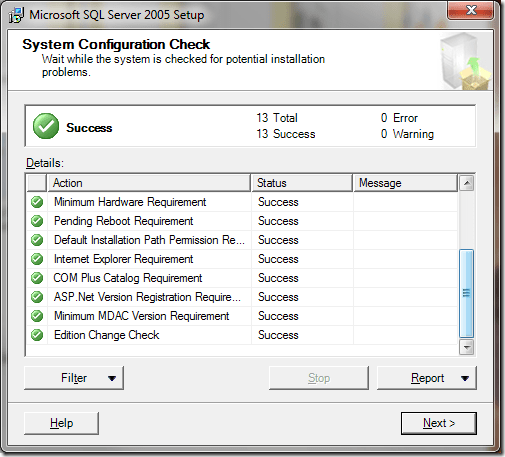The width and height of the screenshot is (505, 457).
Task: Click the status icon for Edition Change Check
Action: (x=37, y=335)
